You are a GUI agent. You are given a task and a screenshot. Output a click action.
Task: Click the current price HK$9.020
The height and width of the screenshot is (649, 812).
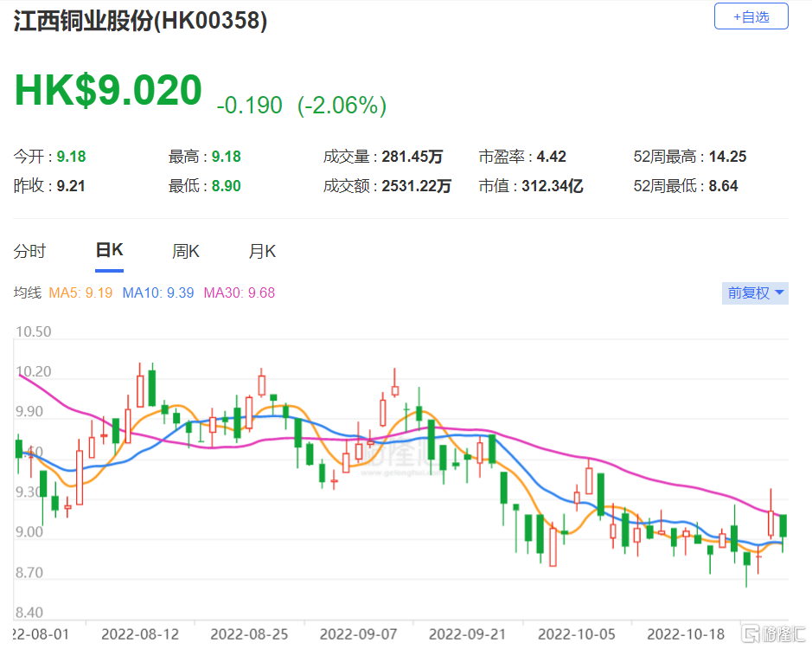[108, 90]
